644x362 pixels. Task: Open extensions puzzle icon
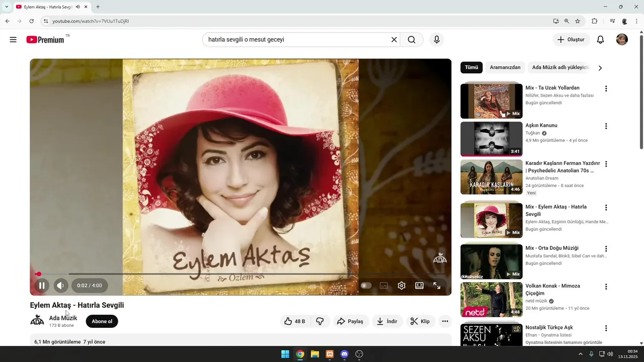(x=594, y=21)
